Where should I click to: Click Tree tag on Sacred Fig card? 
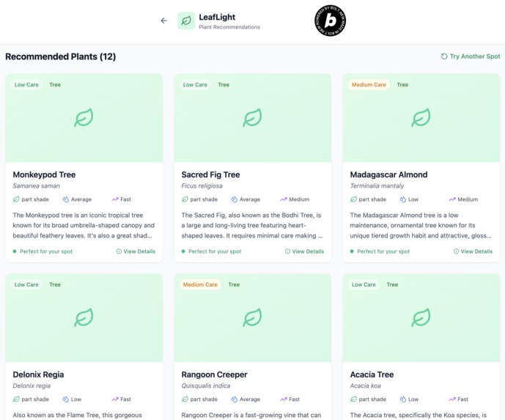[224, 85]
